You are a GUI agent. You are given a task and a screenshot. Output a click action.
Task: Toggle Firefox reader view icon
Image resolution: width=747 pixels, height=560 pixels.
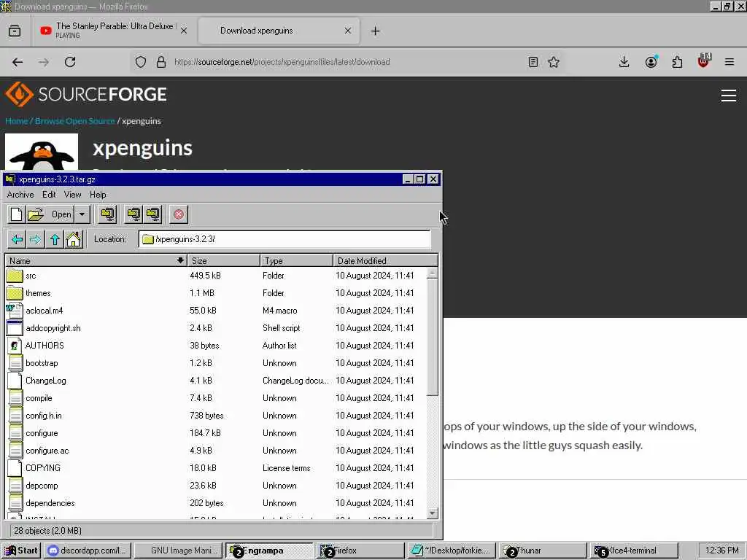click(x=533, y=62)
